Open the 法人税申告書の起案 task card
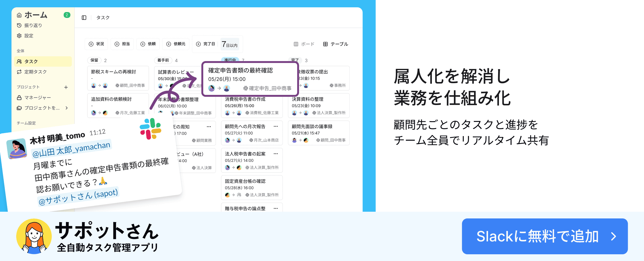 click(252, 160)
